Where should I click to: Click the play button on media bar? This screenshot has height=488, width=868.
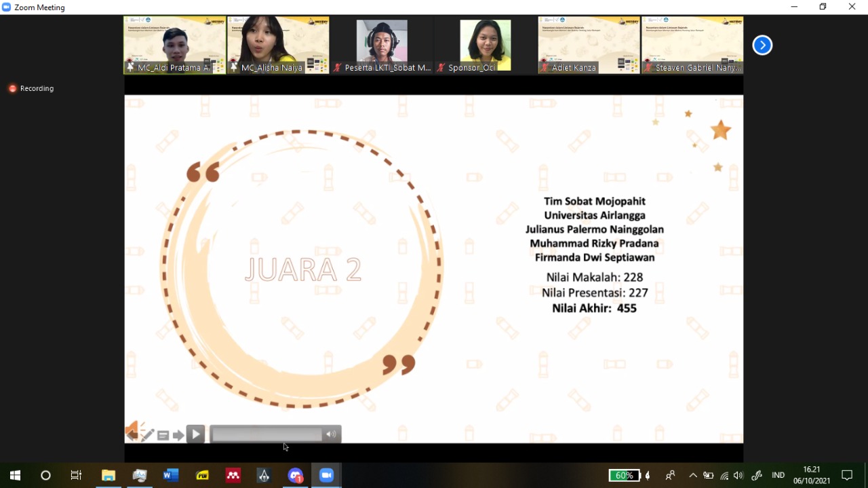(195, 434)
